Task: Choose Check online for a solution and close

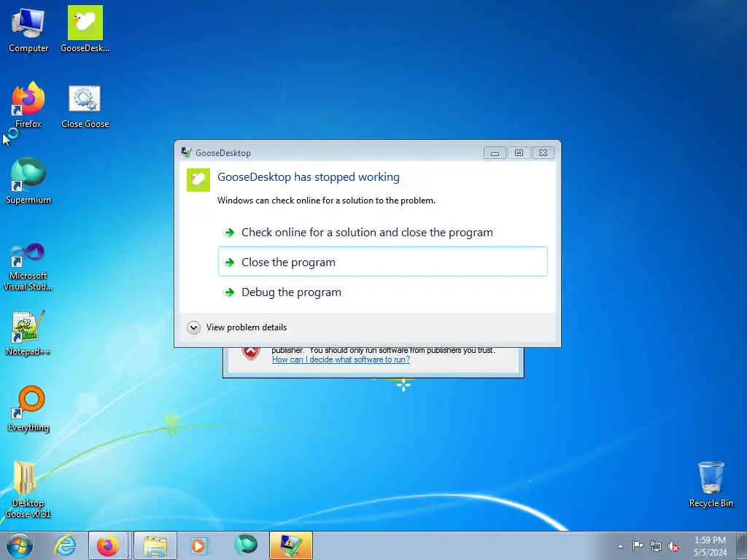Action: tap(383, 233)
